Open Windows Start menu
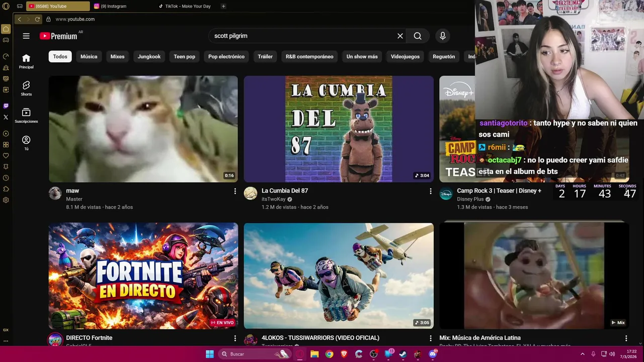 210,354
